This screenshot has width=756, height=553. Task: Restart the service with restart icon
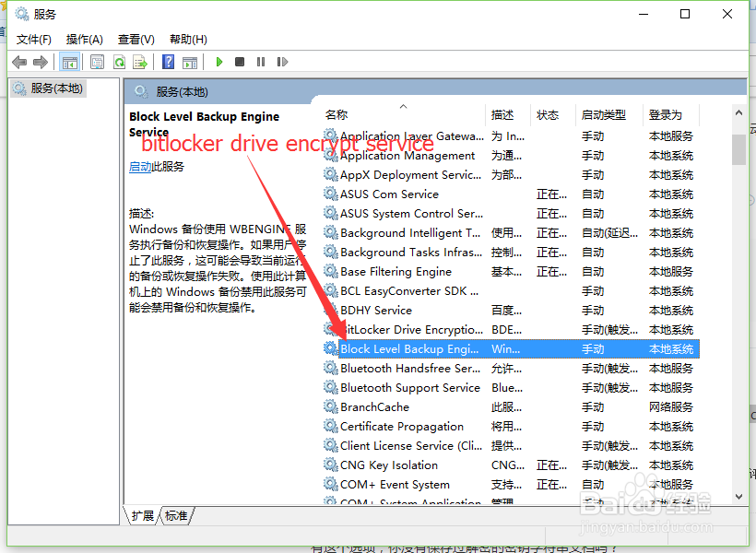pyautogui.click(x=282, y=62)
